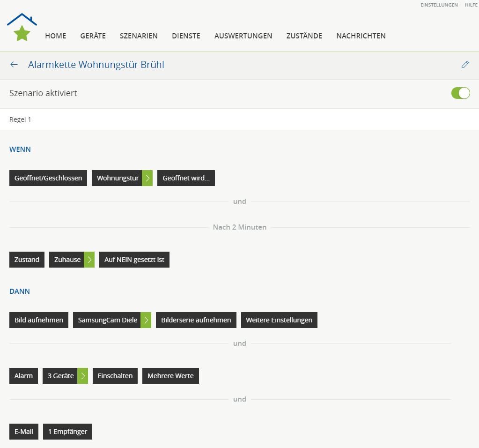Click the back arrow icon
Viewport: 479px width, 448px height.
[14, 65]
